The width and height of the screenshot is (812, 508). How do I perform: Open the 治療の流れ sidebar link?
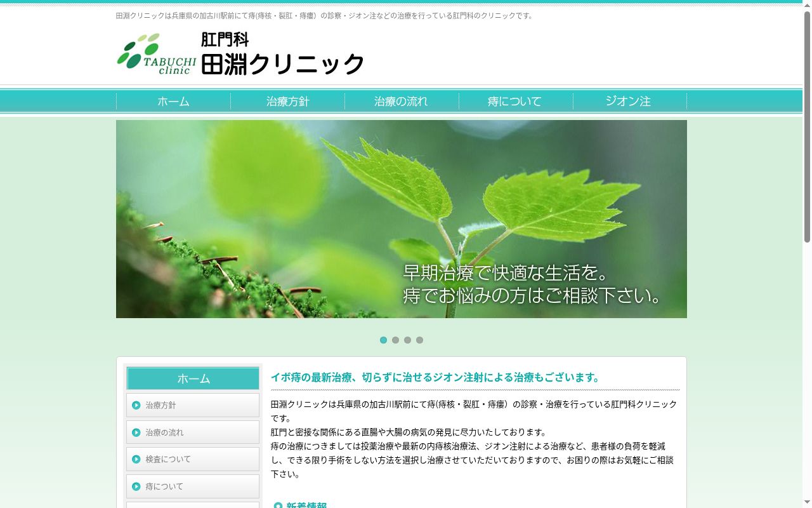pyautogui.click(x=193, y=432)
